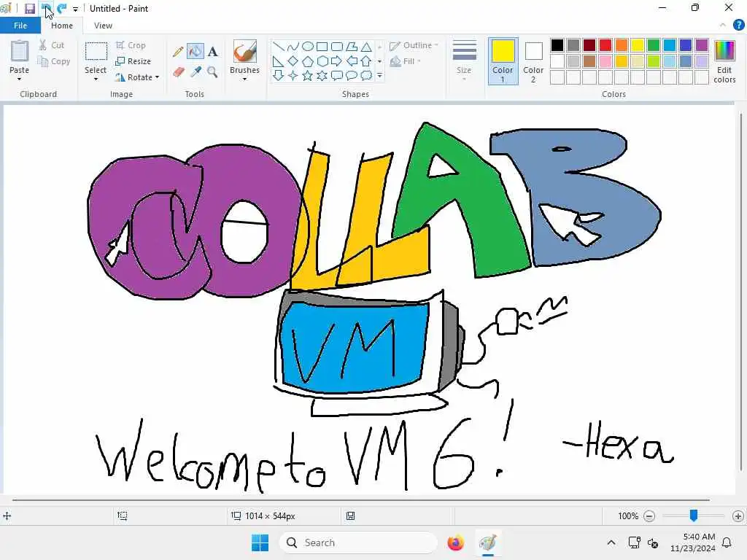The image size is (747, 560).
Task: Choose the Line shape
Action: pyautogui.click(x=279, y=47)
